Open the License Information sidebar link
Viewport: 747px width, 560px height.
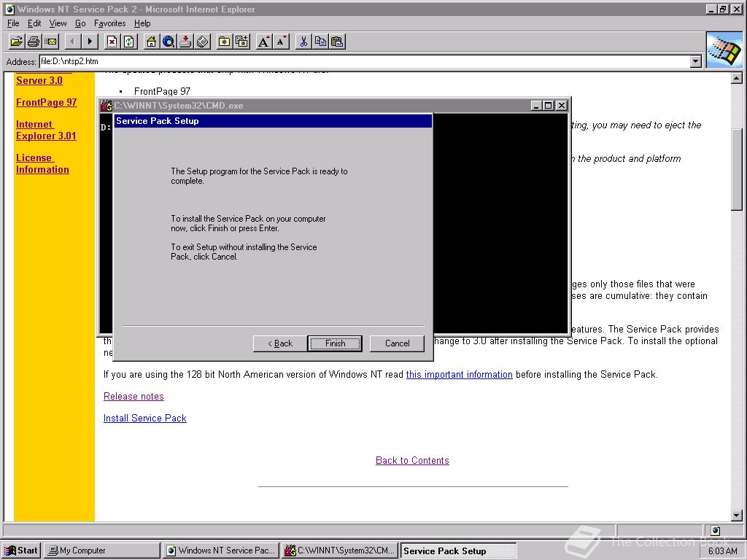[x=42, y=164]
